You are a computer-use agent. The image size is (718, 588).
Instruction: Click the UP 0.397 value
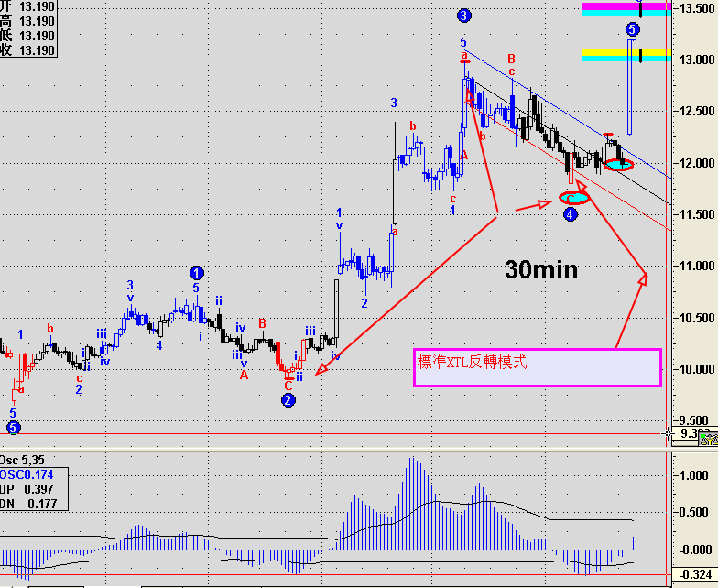coord(27,489)
